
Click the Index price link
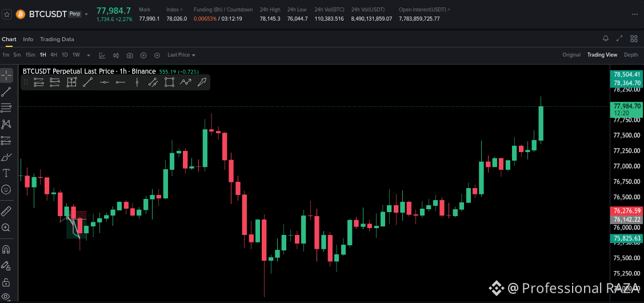pos(174,10)
